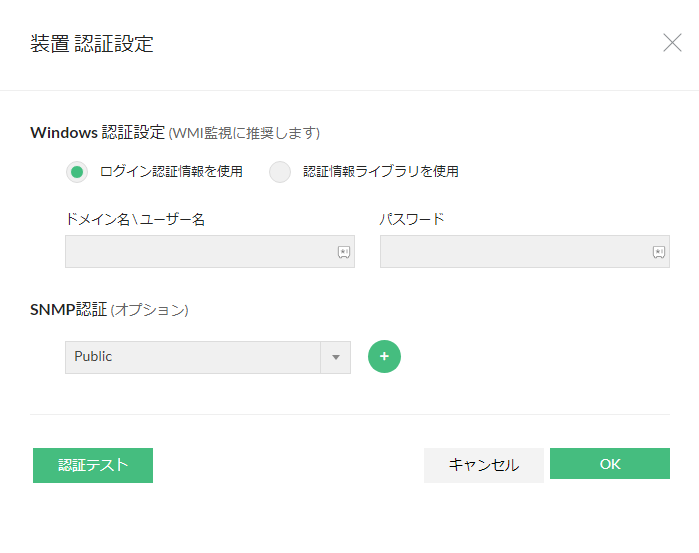Image resolution: width=699 pixels, height=553 pixels.
Task: Add an SNMP credential with the green plus icon
Action: [x=384, y=357]
